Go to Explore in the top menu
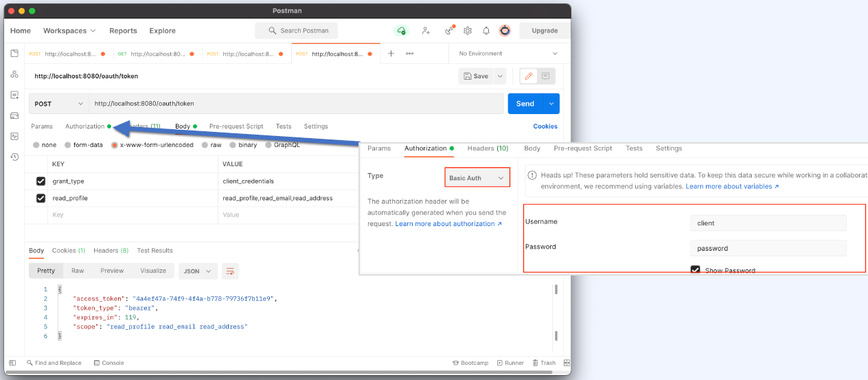This screenshot has height=380, width=868. [163, 31]
